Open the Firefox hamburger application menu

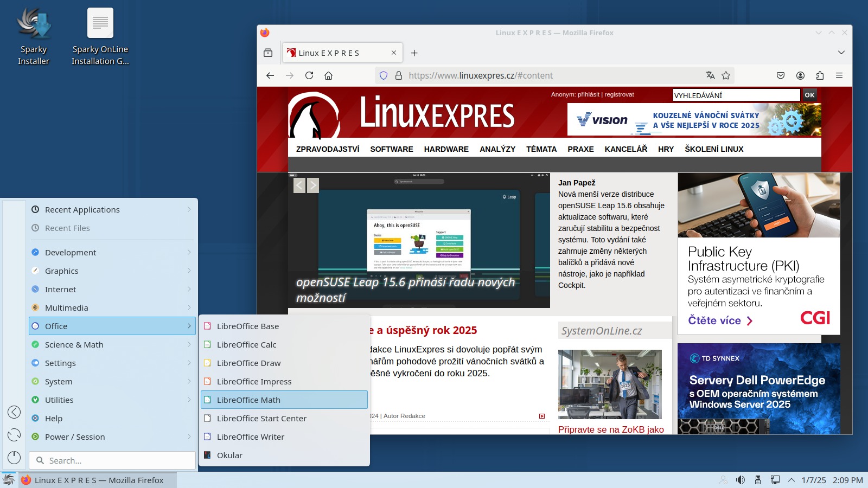pos(839,75)
